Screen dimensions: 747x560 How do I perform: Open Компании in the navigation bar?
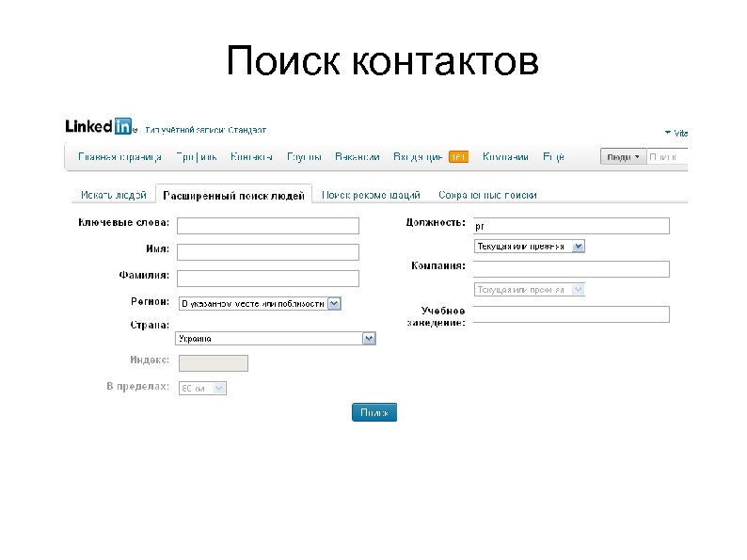505,157
